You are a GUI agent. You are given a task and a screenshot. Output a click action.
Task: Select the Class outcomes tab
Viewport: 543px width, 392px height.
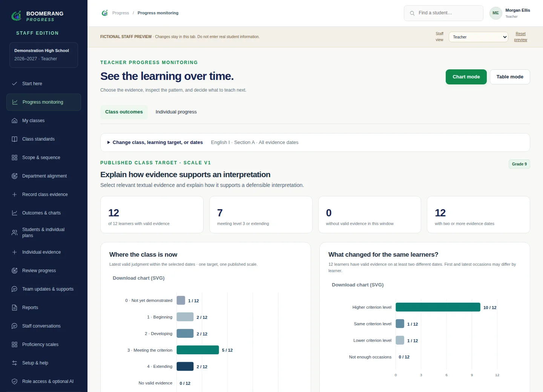coord(124,112)
